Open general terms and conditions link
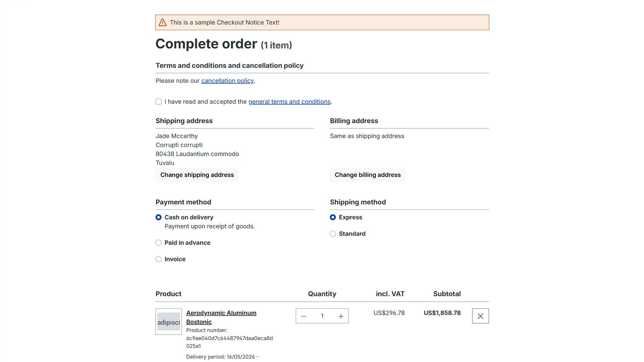Image resolution: width=644 pixels, height=362 pixels. [289, 102]
